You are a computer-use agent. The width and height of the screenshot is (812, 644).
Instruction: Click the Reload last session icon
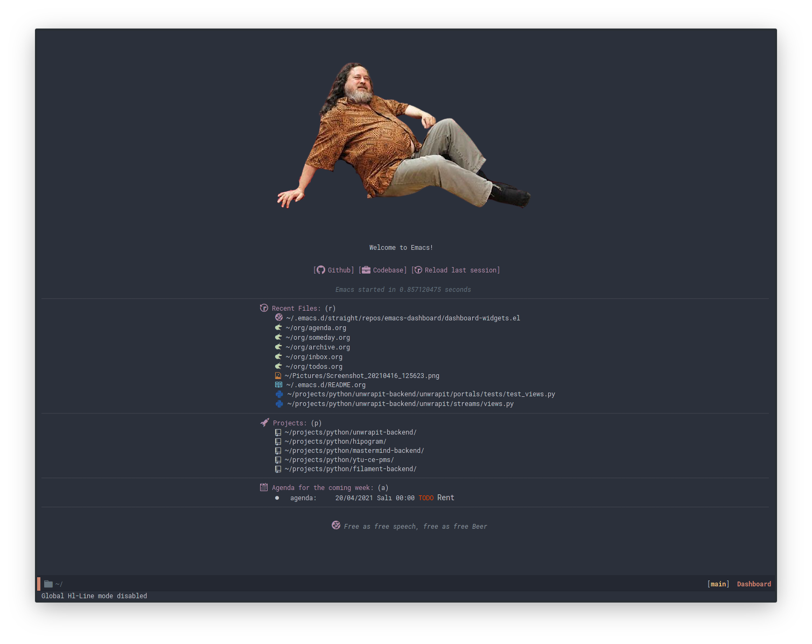click(x=418, y=270)
